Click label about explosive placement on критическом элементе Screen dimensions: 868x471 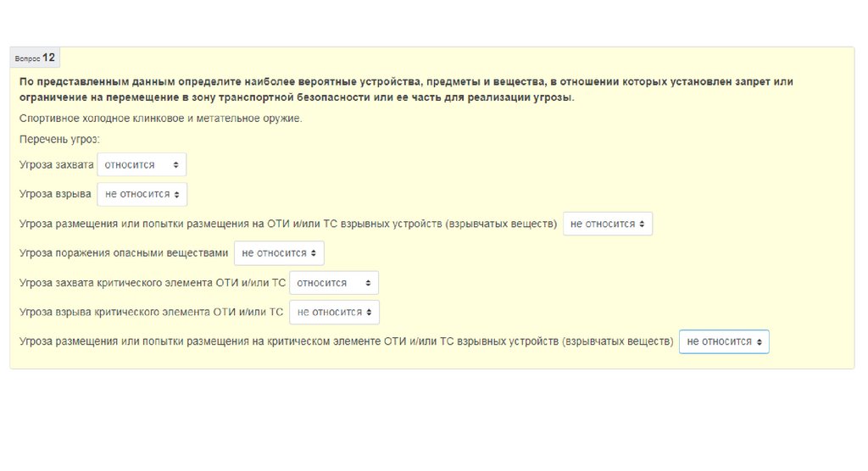[x=346, y=341]
